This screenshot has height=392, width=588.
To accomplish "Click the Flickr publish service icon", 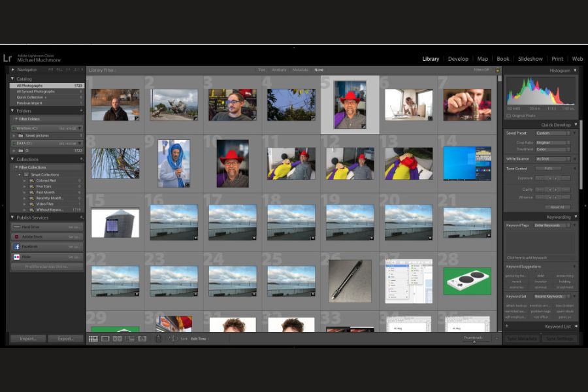I will click(x=16, y=257).
